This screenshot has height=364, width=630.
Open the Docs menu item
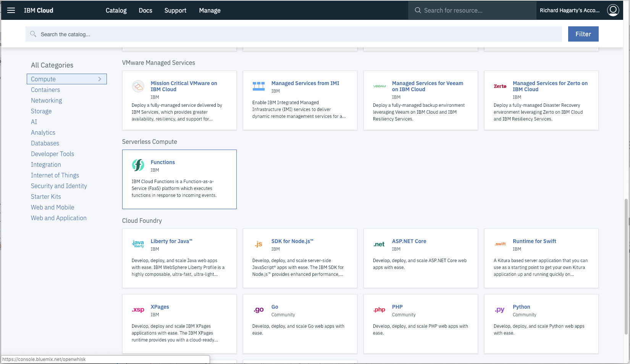(145, 10)
